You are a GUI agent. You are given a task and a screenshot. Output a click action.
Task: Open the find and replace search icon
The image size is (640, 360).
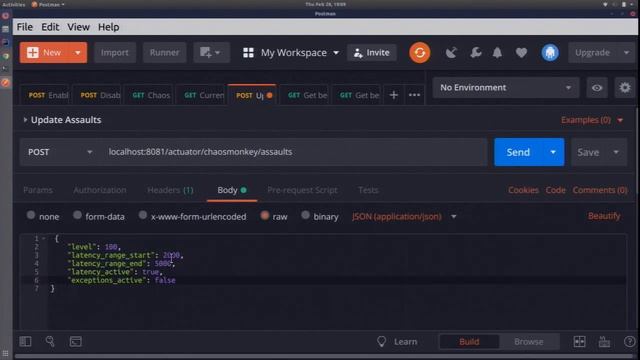(x=50, y=341)
